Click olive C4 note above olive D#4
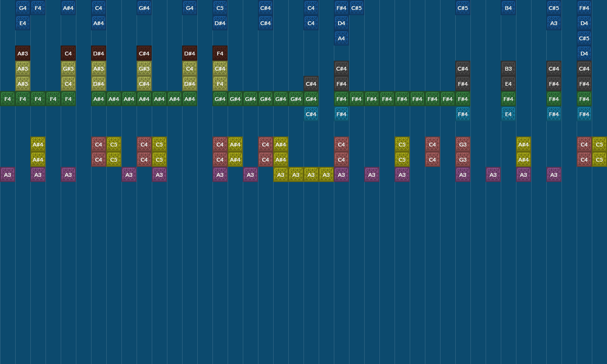Image resolution: width=607 pixels, height=364 pixels. coord(190,68)
